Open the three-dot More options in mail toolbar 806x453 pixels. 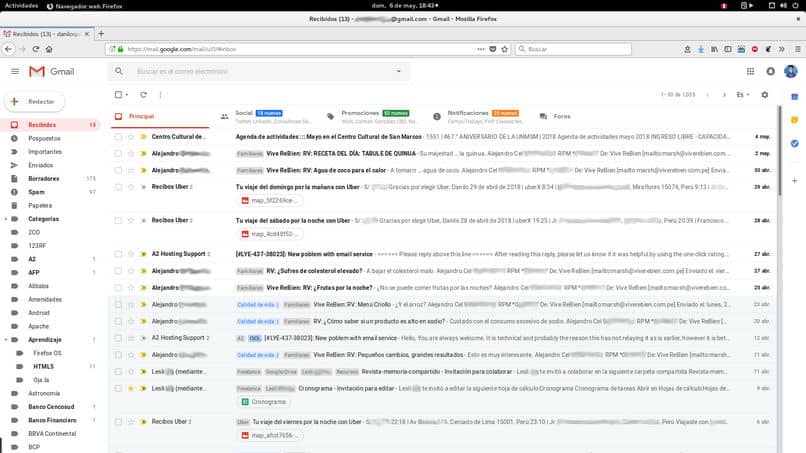160,95
